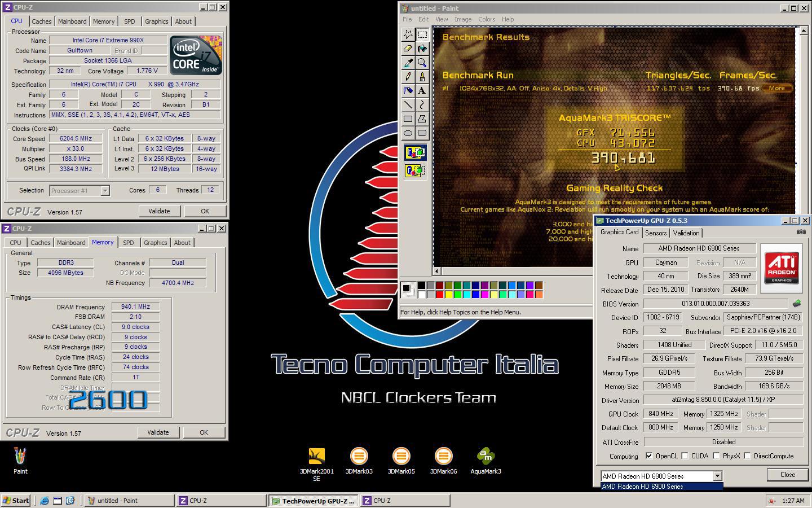Pick the Curve tool in Paint
Viewport: 812px width, 508px height.
tap(422, 105)
